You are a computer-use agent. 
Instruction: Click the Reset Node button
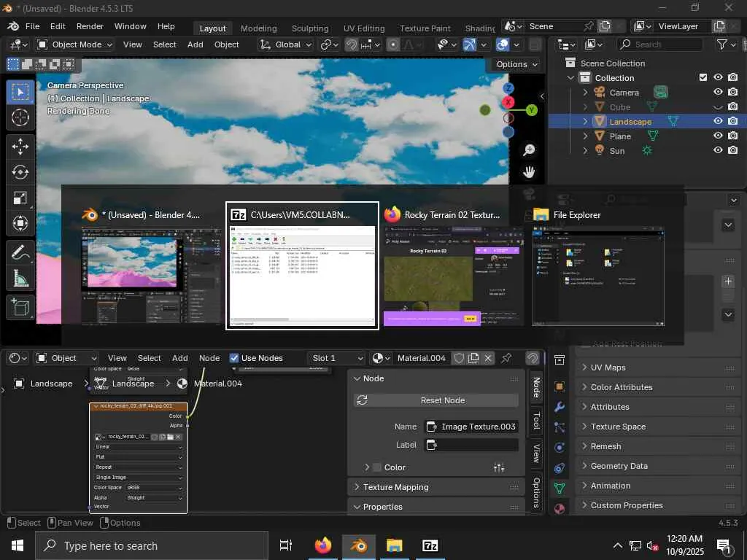tap(436, 400)
